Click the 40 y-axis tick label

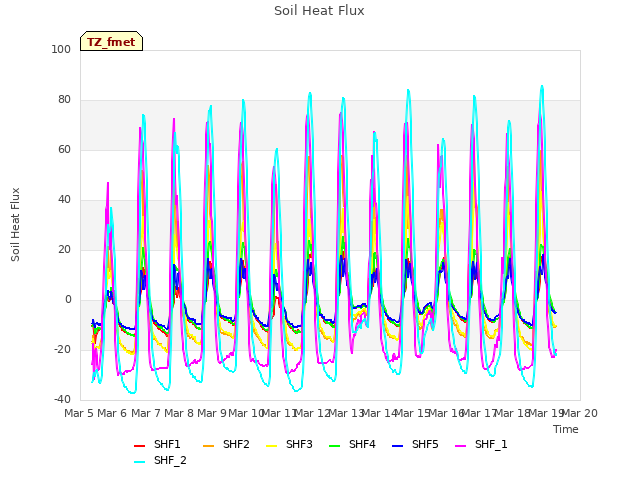pyautogui.click(x=64, y=200)
